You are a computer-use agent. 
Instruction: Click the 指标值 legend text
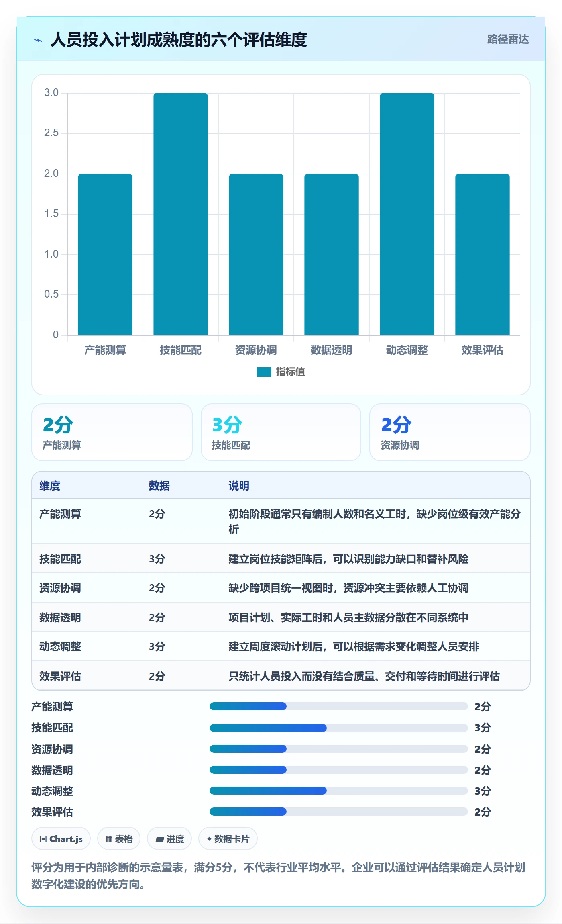291,372
